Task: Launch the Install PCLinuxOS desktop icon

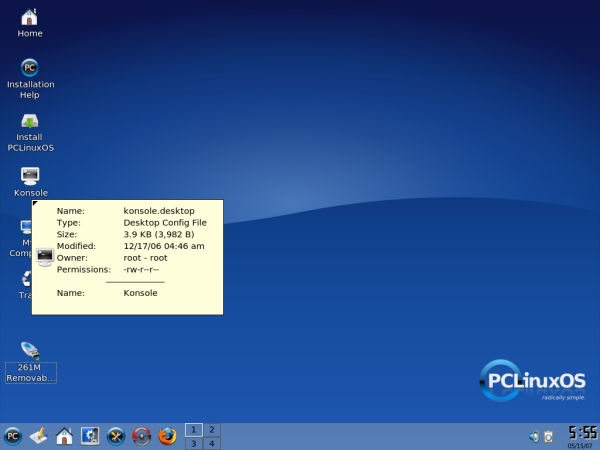Action: 30,133
